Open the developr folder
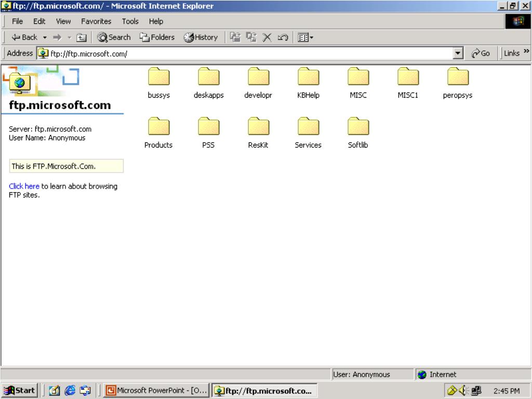 point(258,78)
